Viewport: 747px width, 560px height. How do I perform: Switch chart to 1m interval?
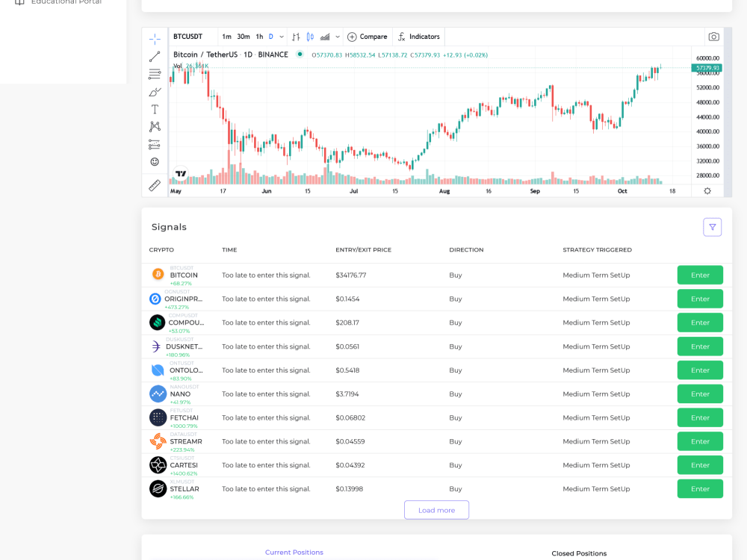(x=227, y=37)
